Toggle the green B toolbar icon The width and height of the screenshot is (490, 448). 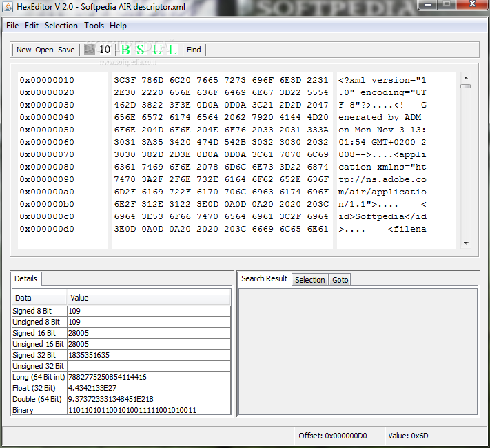(125, 50)
